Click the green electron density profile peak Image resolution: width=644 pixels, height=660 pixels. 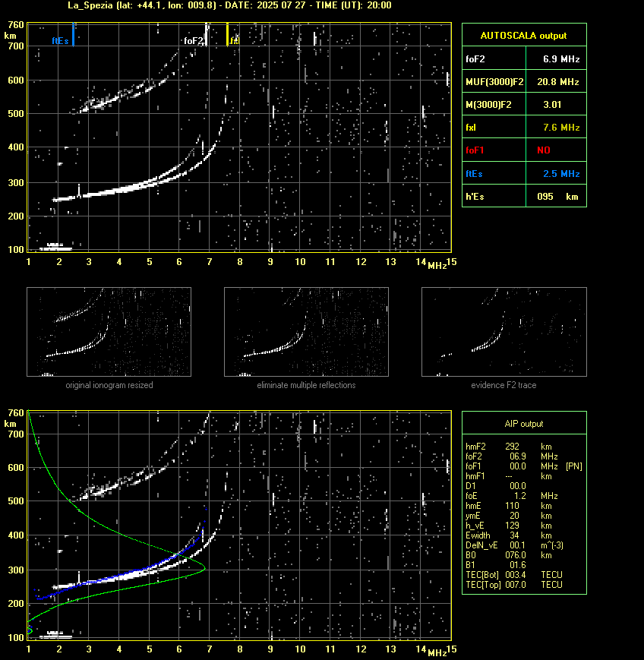pos(204,569)
